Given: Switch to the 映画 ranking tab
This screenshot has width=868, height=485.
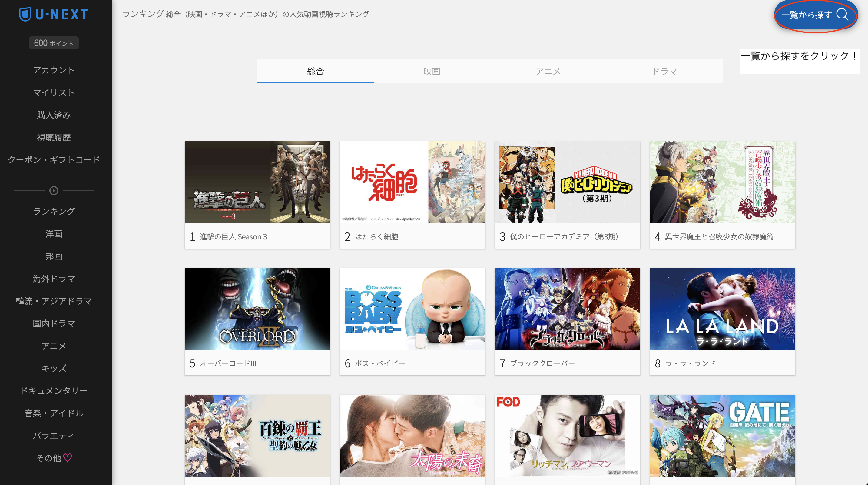Looking at the screenshot, I should (x=432, y=71).
